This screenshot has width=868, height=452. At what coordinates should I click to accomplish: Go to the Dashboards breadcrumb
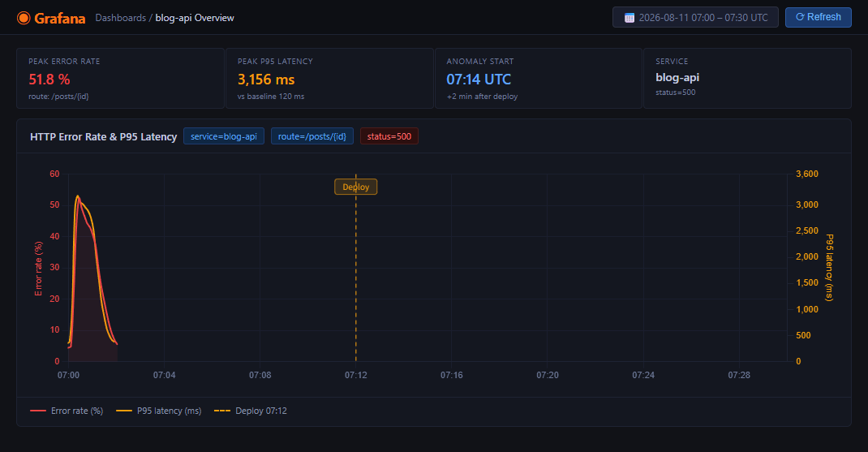[x=120, y=18]
